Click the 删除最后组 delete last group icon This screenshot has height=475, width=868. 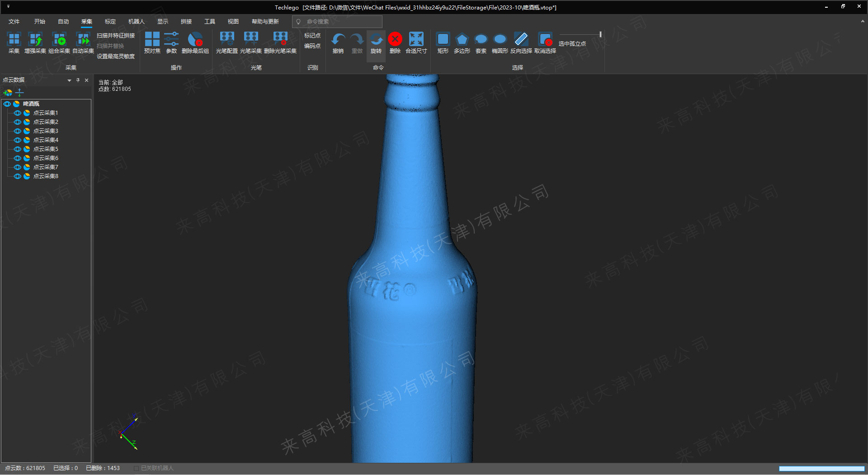point(195,40)
